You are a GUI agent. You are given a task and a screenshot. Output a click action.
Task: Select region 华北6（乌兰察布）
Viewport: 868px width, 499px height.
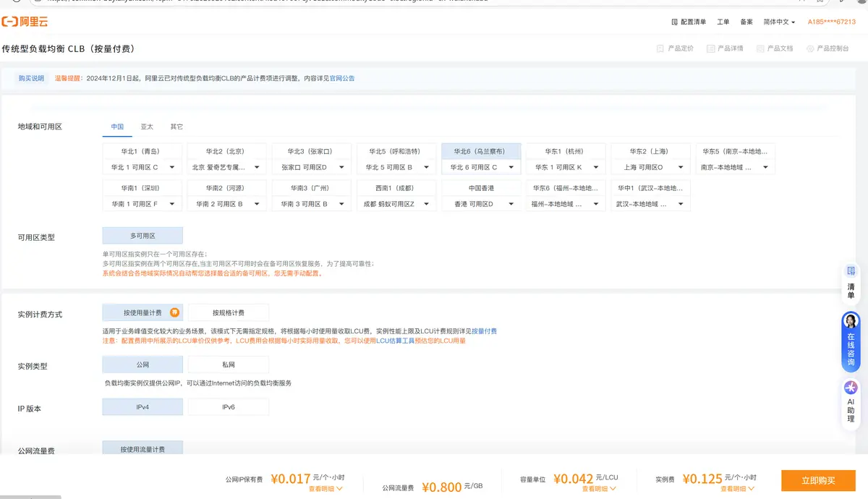480,151
